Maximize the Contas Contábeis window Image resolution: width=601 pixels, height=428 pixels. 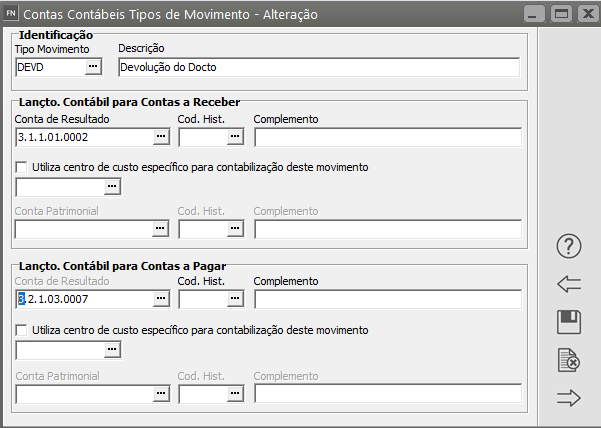[x=560, y=15]
